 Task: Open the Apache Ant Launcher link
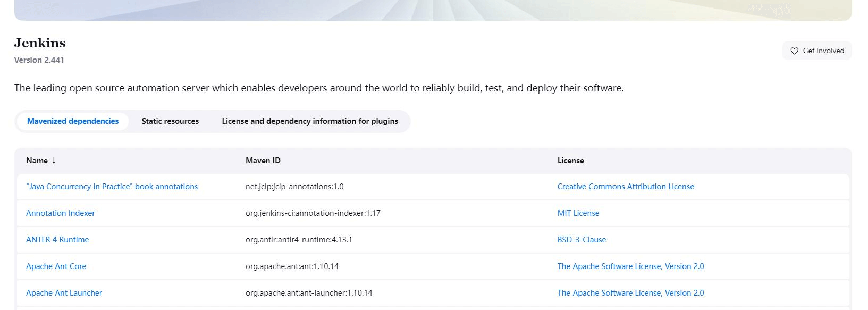click(64, 293)
